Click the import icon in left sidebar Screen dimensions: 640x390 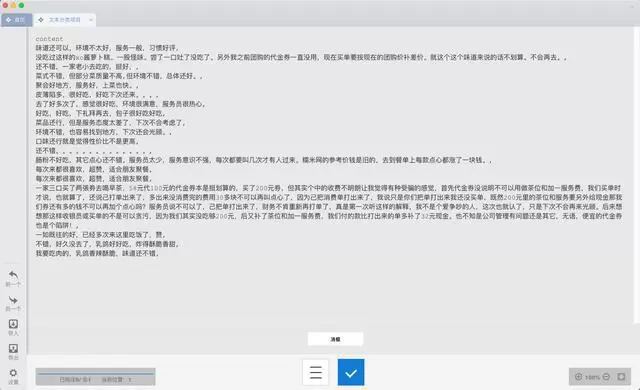pyautogui.click(x=13, y=324)
